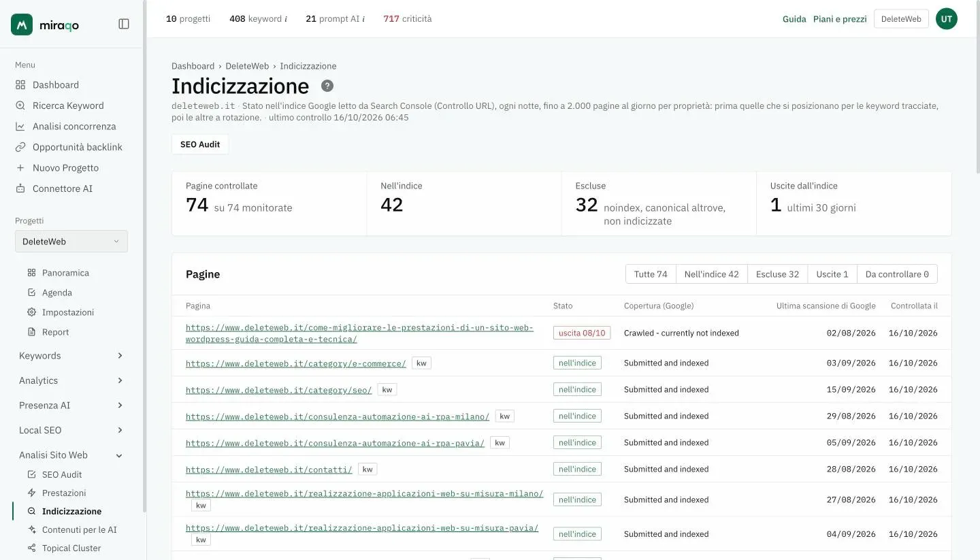This screenshot has height=560, width=980.
Task: Select the Nell'indice 42 filter tab
Action: tap(711, 274)
